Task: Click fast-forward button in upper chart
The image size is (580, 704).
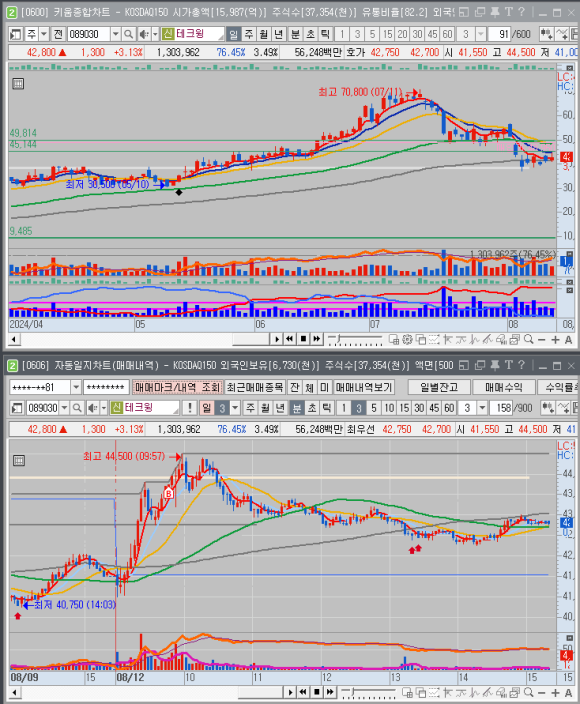Action: coord(317,339)
